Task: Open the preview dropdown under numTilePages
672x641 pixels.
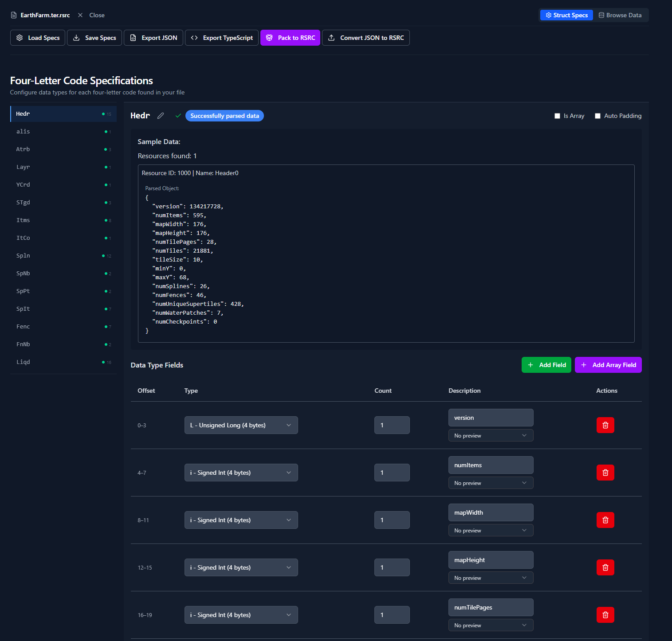Action: pos(491,625)
